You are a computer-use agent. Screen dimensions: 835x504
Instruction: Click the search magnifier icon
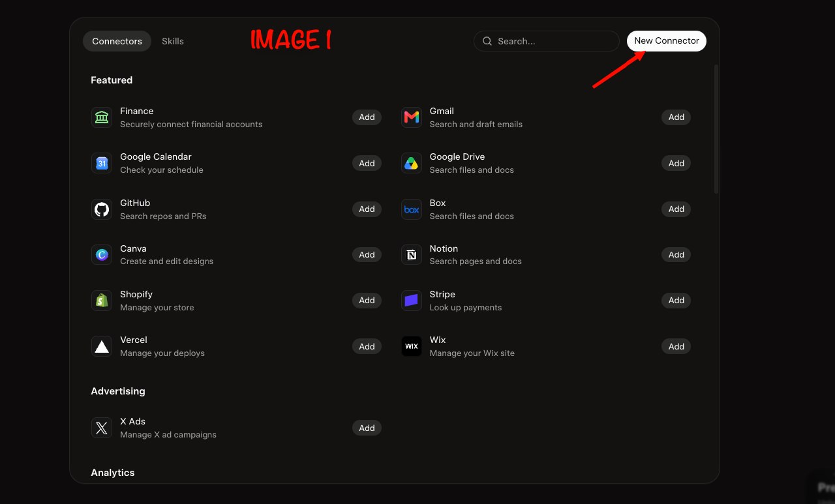click(487, 41)
